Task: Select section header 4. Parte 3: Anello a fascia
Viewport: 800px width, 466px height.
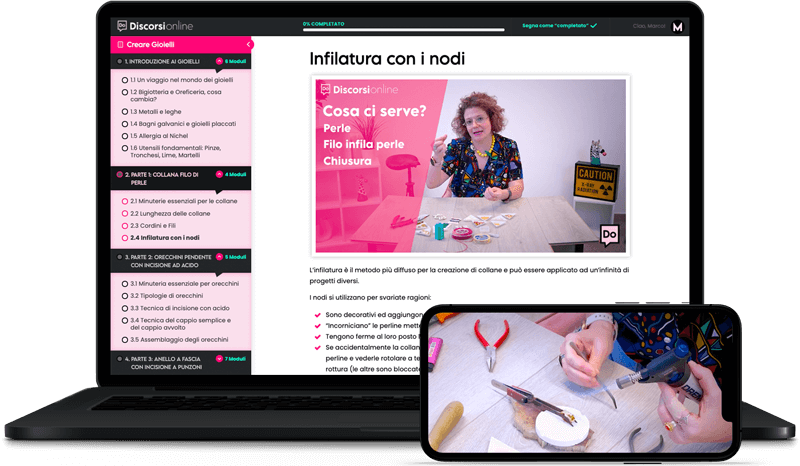Action: click(163, 363)
